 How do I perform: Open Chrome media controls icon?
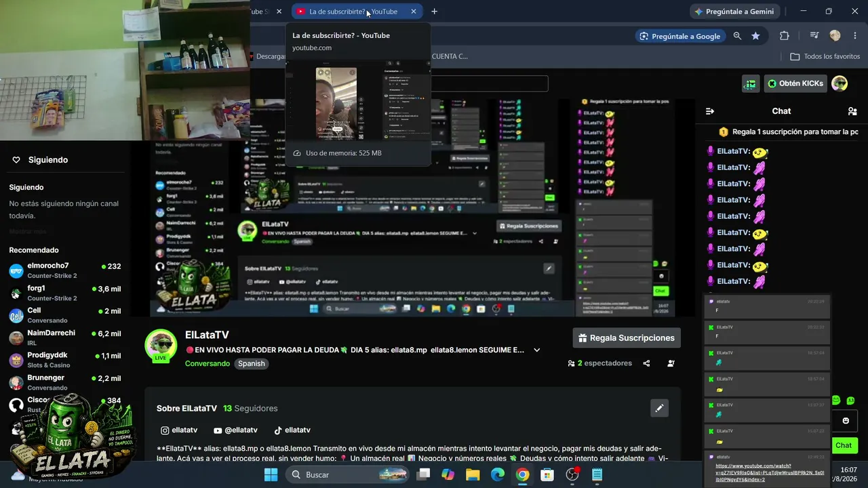click(x=814, y=36)
